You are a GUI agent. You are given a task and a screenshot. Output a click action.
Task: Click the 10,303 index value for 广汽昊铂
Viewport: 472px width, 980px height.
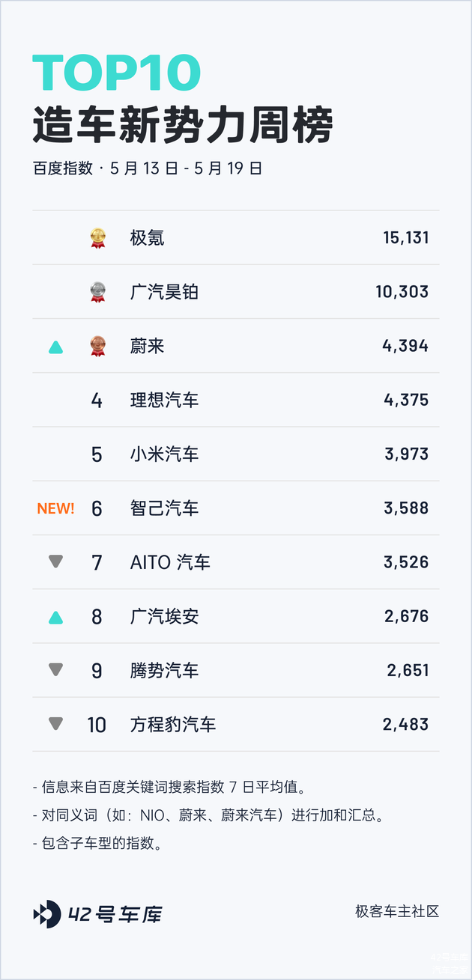click(x=402, y=292)
